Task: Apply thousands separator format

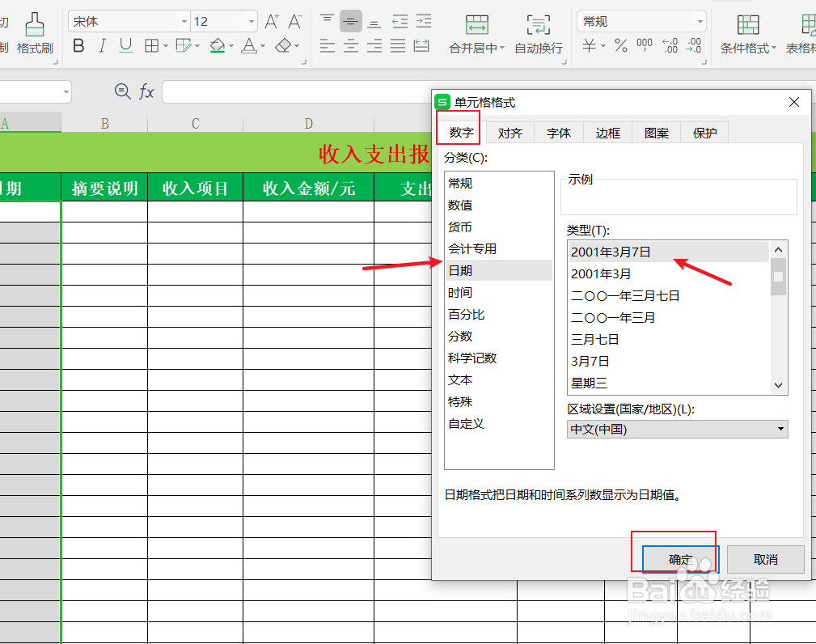Action: tap(643, 46)
